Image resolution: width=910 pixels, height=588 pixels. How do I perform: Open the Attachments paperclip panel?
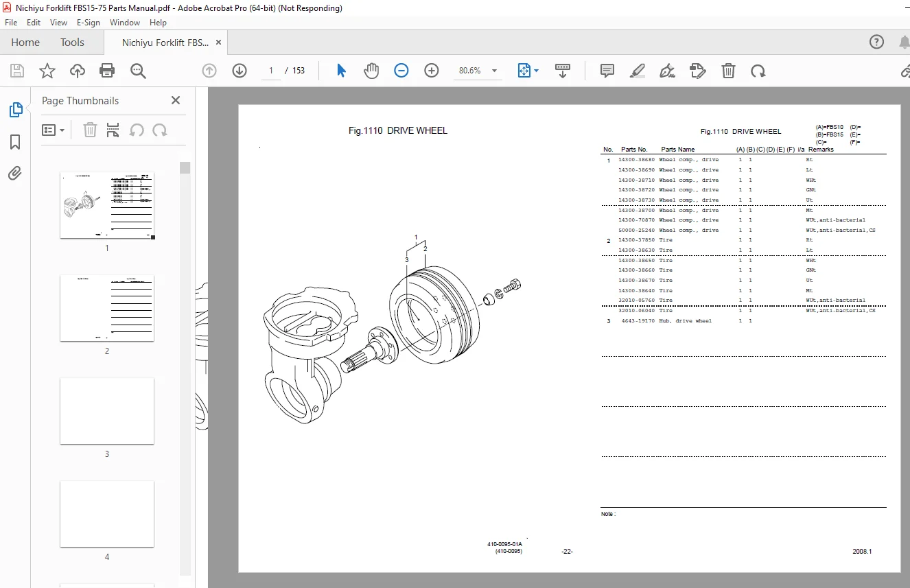(x=15, y=174)
